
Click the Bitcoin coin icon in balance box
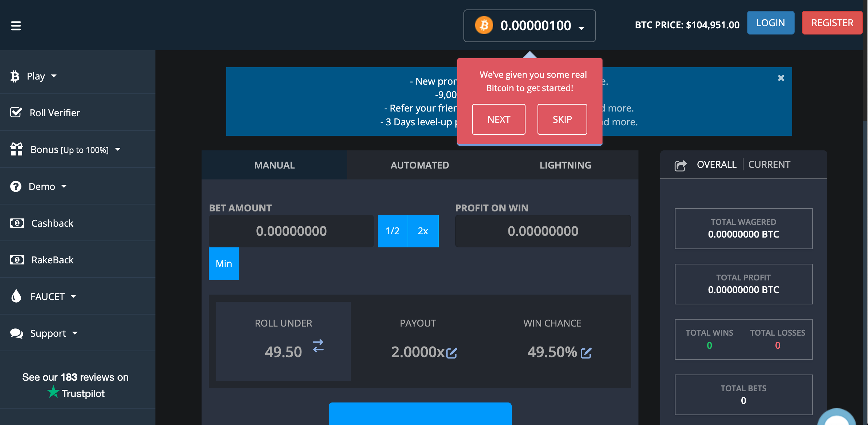coord(484,25)
